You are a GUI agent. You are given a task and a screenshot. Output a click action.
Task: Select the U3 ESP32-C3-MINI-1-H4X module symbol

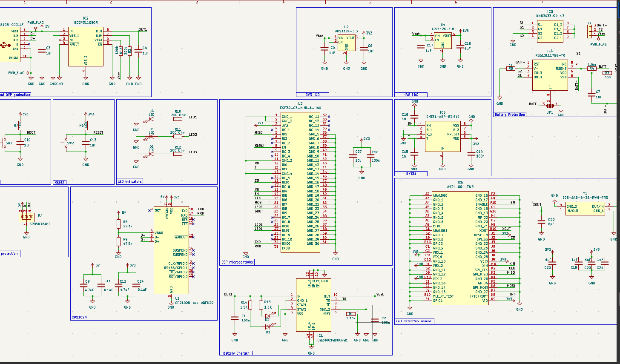[x=300, y=182]
